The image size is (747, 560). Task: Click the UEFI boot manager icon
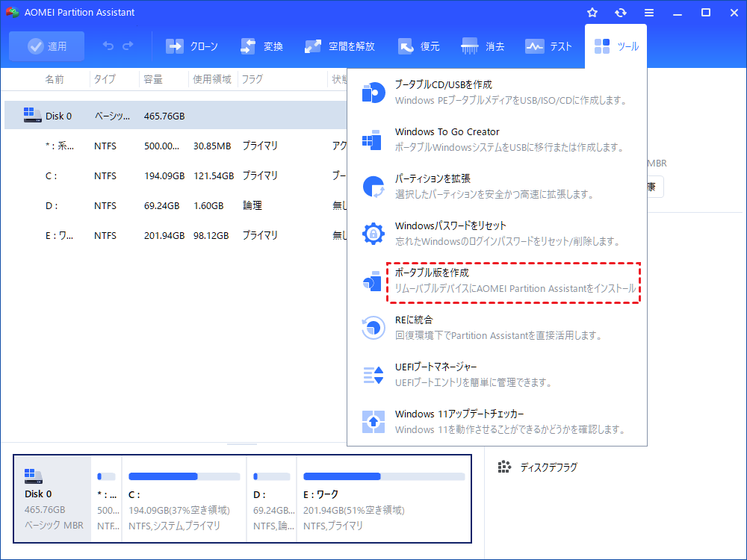[373, 375]
